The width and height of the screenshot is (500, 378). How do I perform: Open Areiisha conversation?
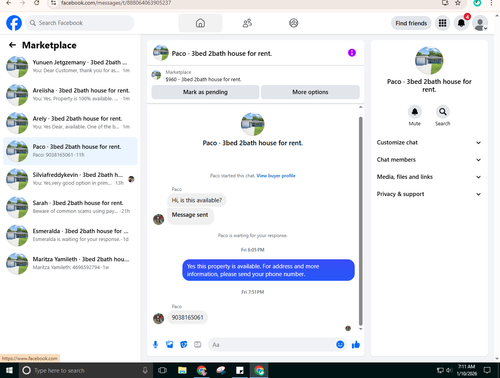pyautogui.click(x=70, y=94)
